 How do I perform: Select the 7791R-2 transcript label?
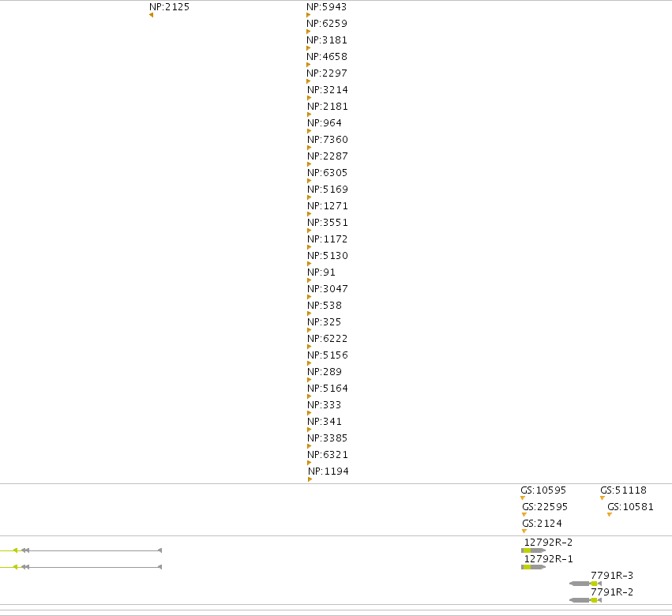coord(612,592)
